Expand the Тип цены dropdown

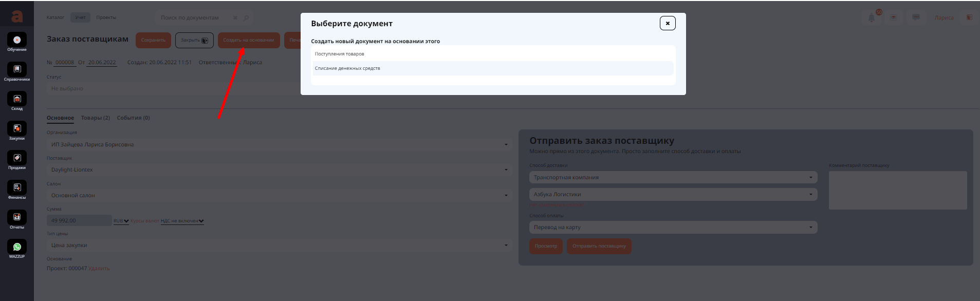[x=279, y=246]
